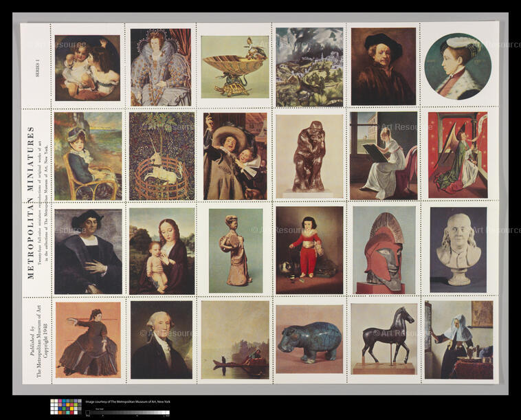Select the bronze Thinker sculpture stamp
Image resolution: width=521 pixels, height=420 pixels.
[x=309, y=157]
